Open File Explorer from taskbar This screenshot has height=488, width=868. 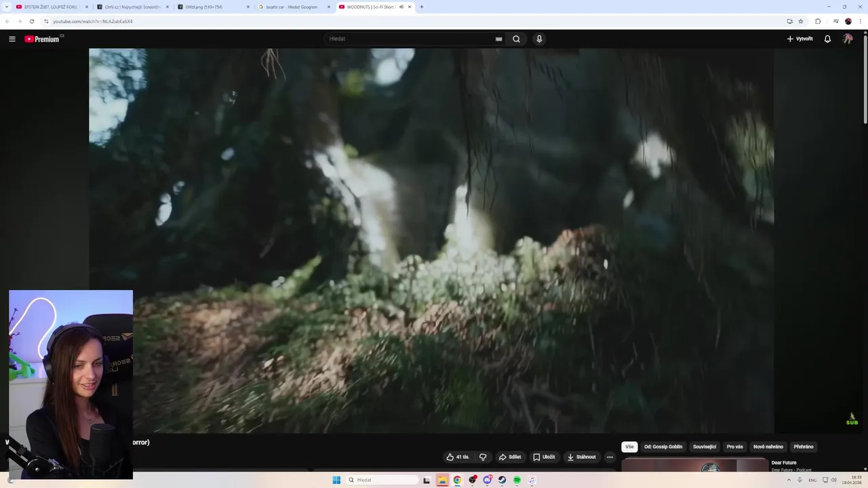point(442,480)
